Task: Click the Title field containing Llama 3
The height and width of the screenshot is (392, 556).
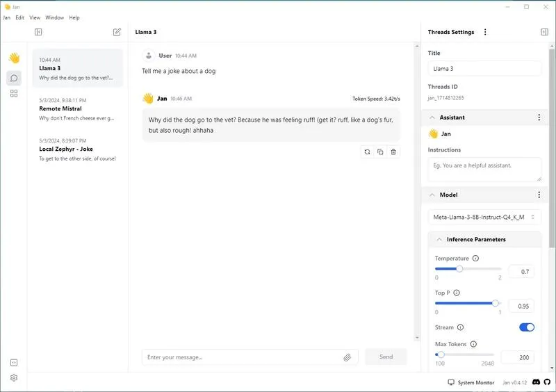Action: [x=484, y=69]
